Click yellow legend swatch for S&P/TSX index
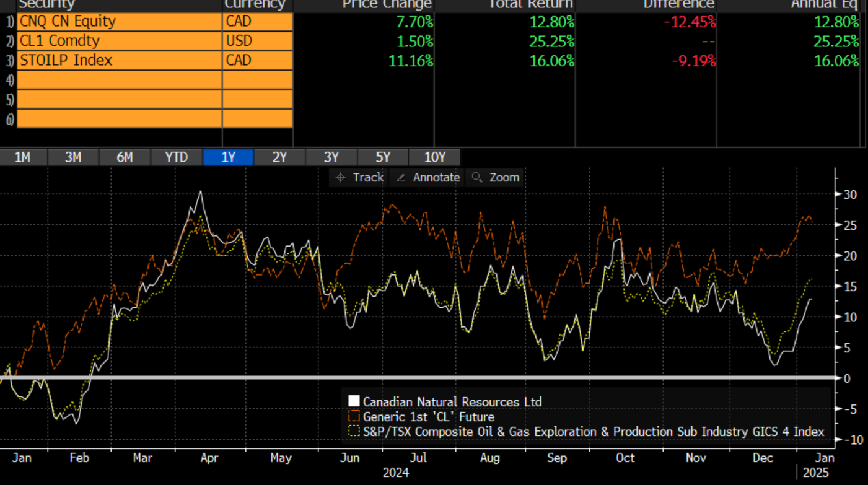Image resolution: width=868 pixels, height=485 pixels. coord(354,431)
